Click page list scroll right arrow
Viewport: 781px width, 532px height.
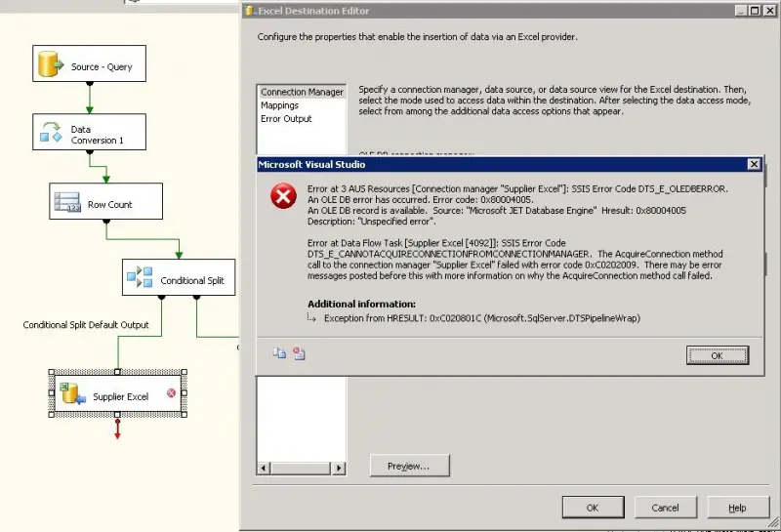click(339, 468)
